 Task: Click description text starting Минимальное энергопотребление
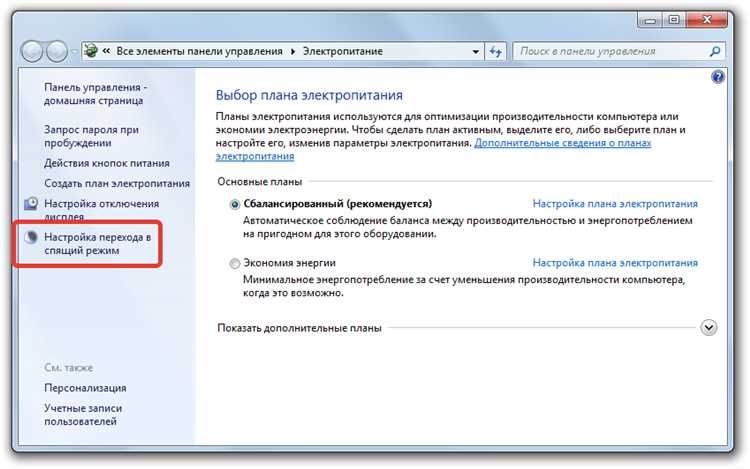click(x=464, y=286)
